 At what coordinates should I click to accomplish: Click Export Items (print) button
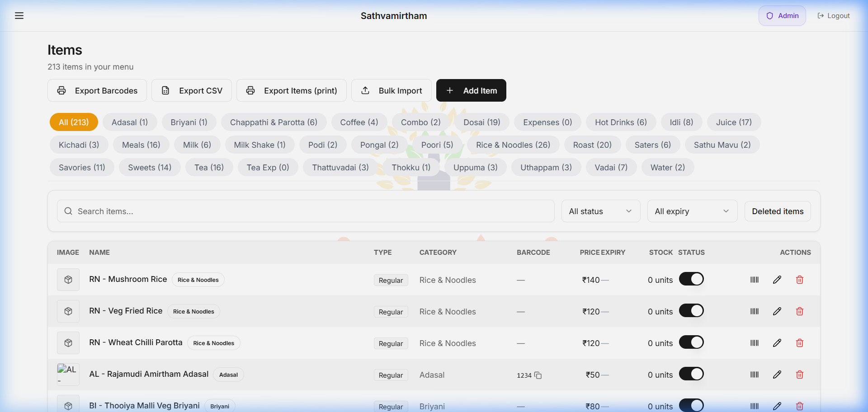pos(292,90)
